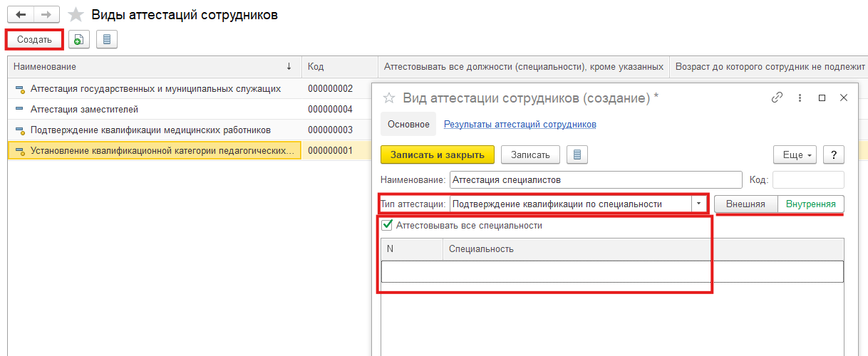The width and height of the screenshot is (868, 356).
Task: Create new item by copying icon
Action: pyautogui.click(x=79, y=39)
